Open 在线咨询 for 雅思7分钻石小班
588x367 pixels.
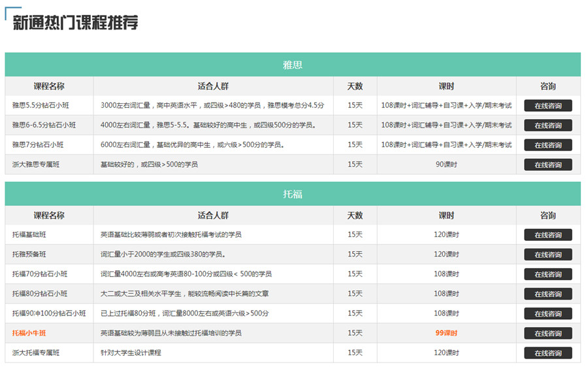point(547,145)
